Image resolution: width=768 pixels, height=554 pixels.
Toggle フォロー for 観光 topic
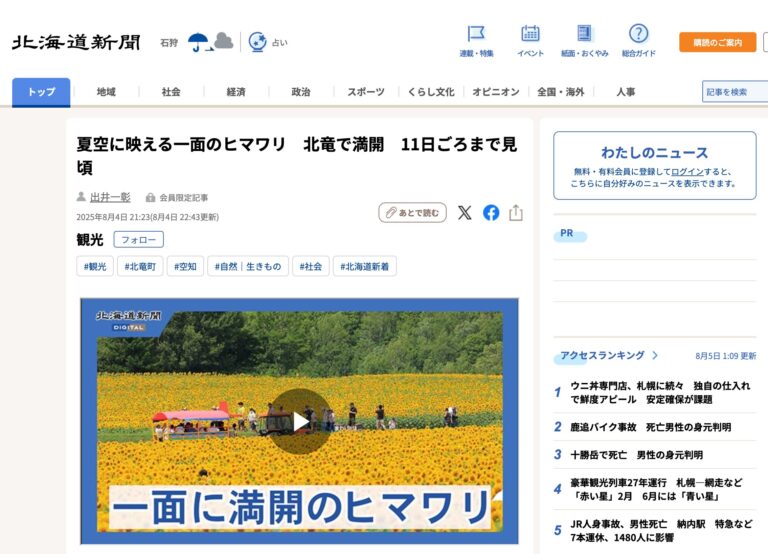138,240
